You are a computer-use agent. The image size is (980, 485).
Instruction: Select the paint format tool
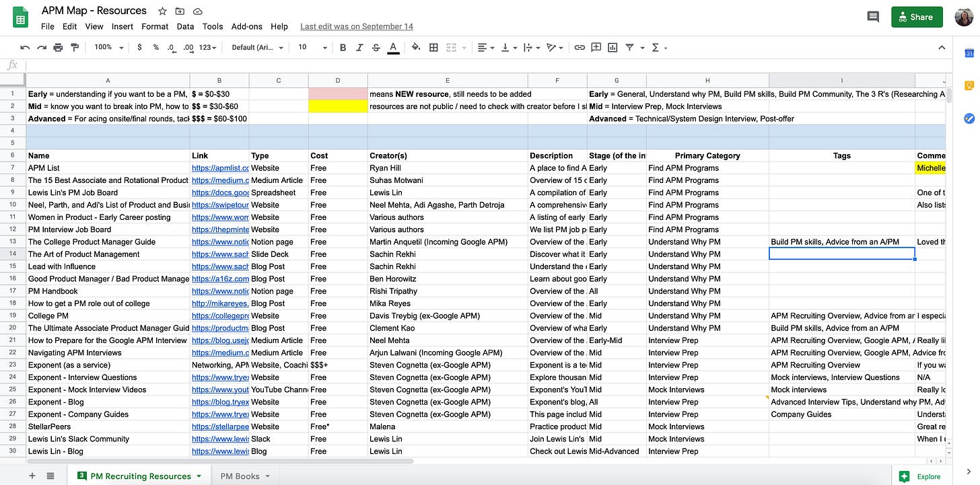[75, 48]
